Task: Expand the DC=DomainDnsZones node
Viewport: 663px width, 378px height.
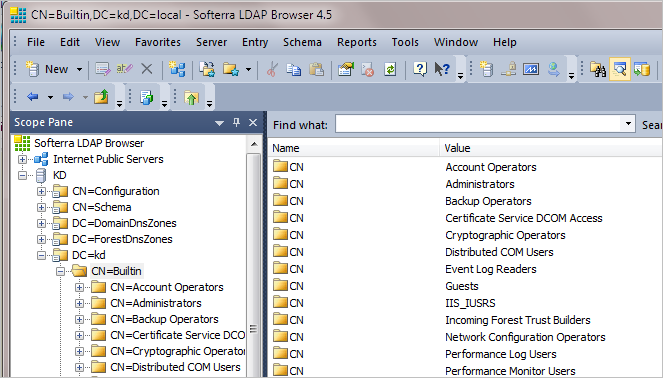Action: (41, 223)
